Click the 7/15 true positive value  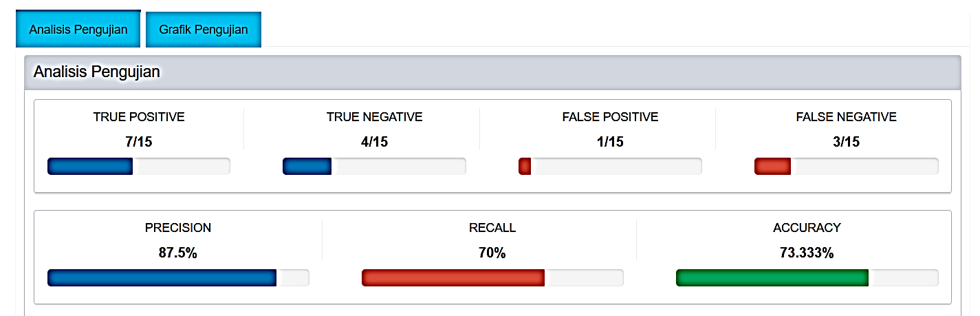coord(139,142)
